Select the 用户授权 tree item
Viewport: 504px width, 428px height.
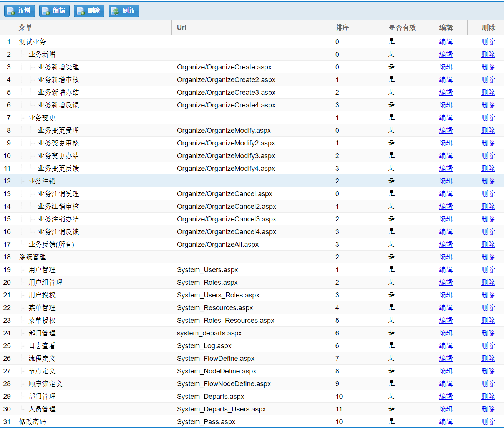coord(42,295)
